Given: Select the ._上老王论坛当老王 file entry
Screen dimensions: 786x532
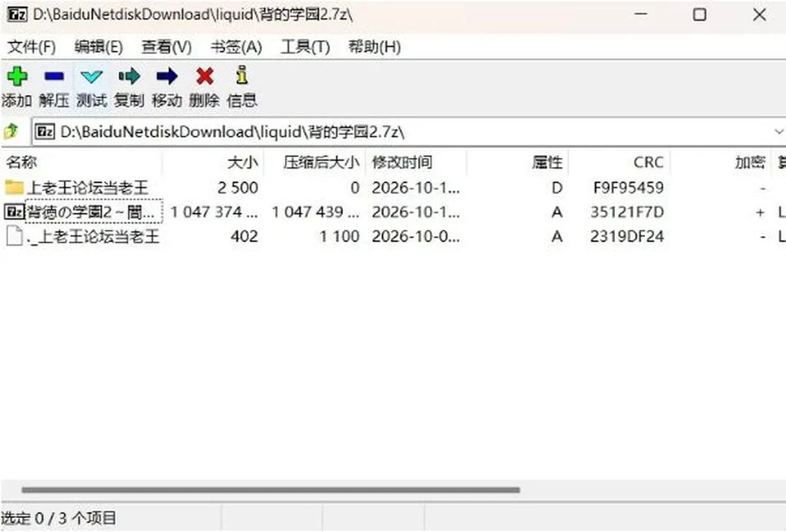Looking at the screenshot, I should coord(83,236).
